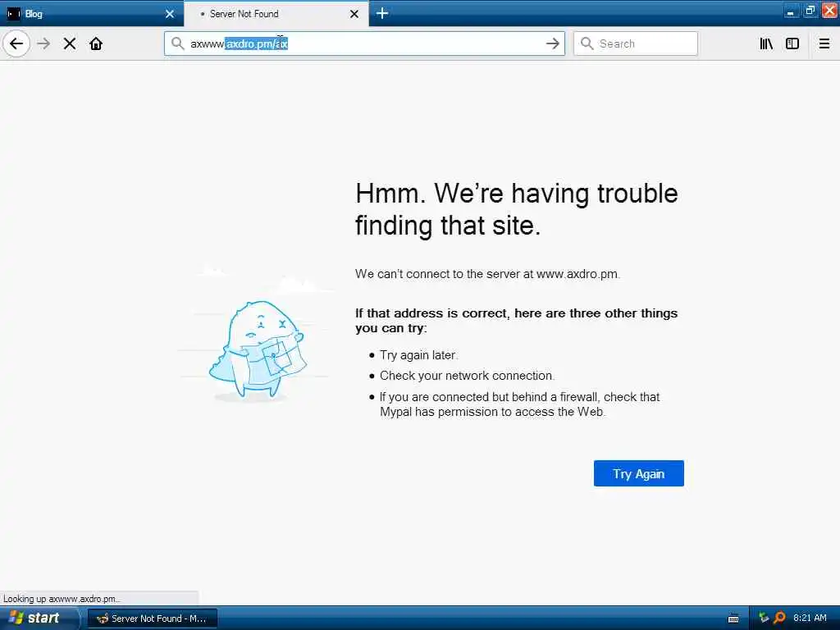The image size is (840, 630).
Task: Close the Blog tab
Action: pyautogui.click(x=170, y=14)
